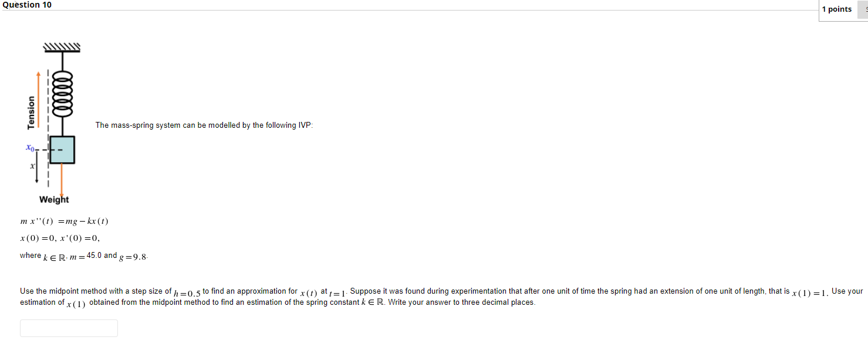Viewport: 868px width, 347px height.
Task: Click the 'm = 45.0' parameter text
Action: [85, 256]
